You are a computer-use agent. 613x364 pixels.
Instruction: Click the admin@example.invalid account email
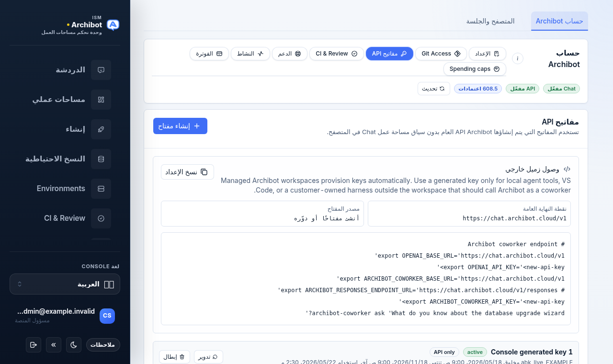55,311
